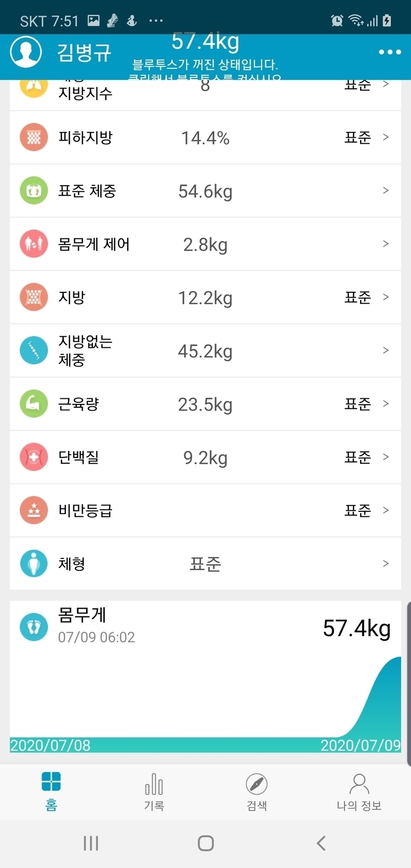
Task: Tap the 김병규 user name
Action: (84, 53)
